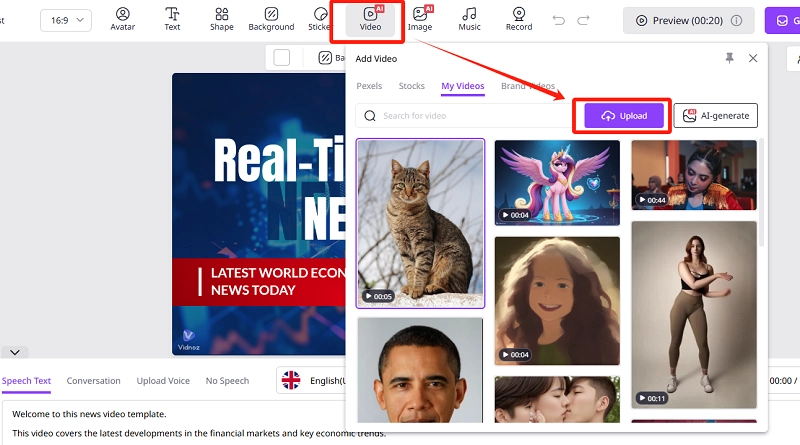This screenshot has width=800, height=445.
Task: Switch to the No Speech tab
Action: coord(227,381)
